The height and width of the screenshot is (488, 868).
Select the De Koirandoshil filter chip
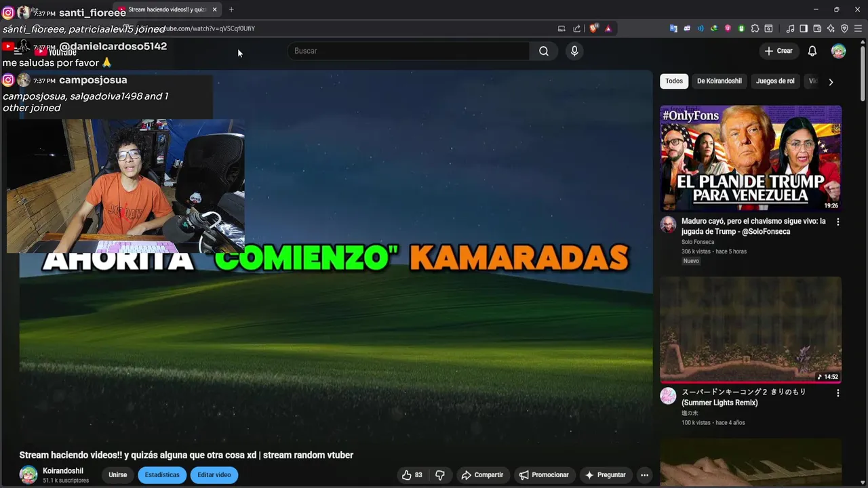[719, 81]
